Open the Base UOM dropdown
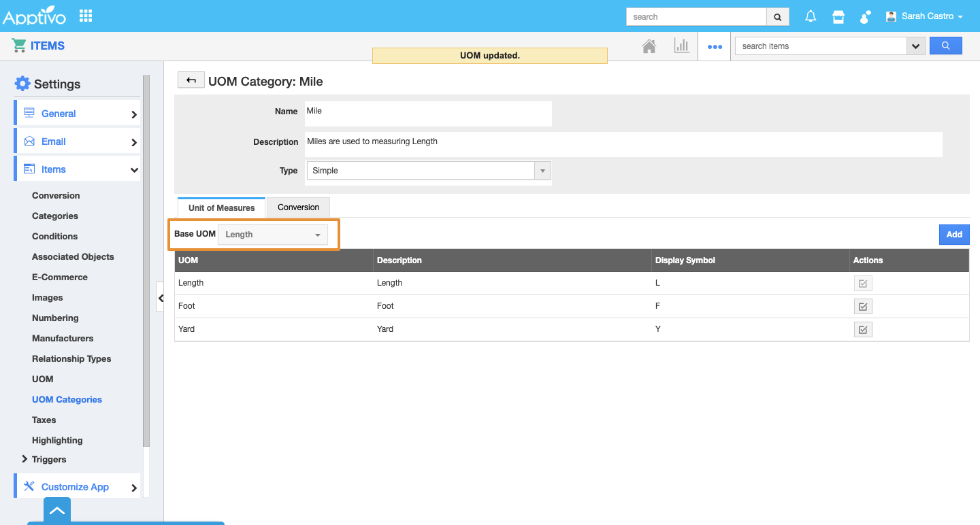Image resolution: width=980 pixels, height=525 pixels. (272, 235)
